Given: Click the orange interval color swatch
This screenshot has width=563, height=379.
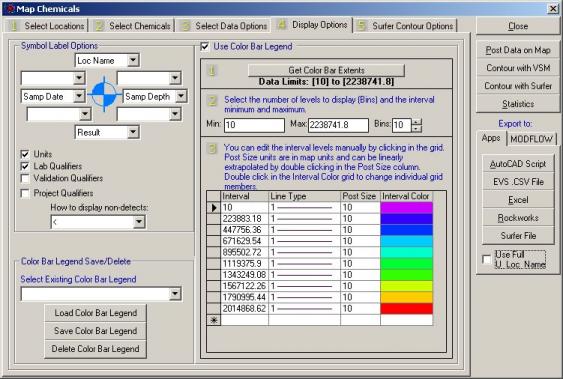Looking at the screenshot, I should (x=406, y=298).
